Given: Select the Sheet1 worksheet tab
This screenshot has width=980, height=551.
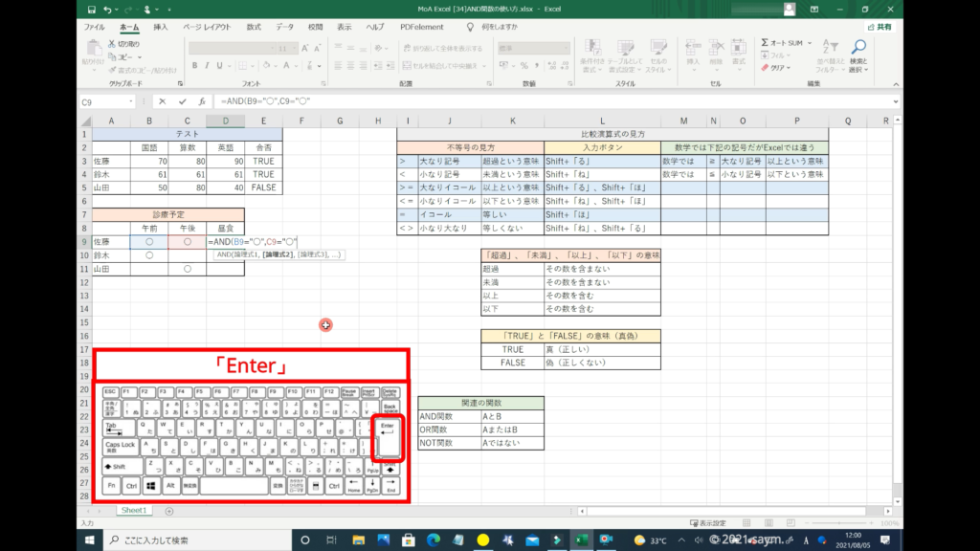Looking at the screenshot, I should pyautogui.click(x=133, y=511).
